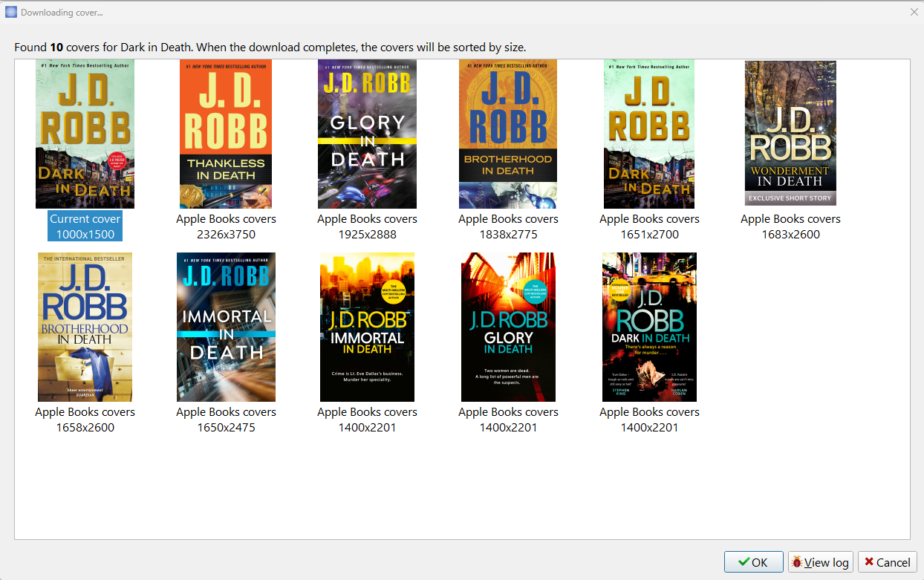Select the current Dark in Death cover thumbnail

click(x=85, y=134)
